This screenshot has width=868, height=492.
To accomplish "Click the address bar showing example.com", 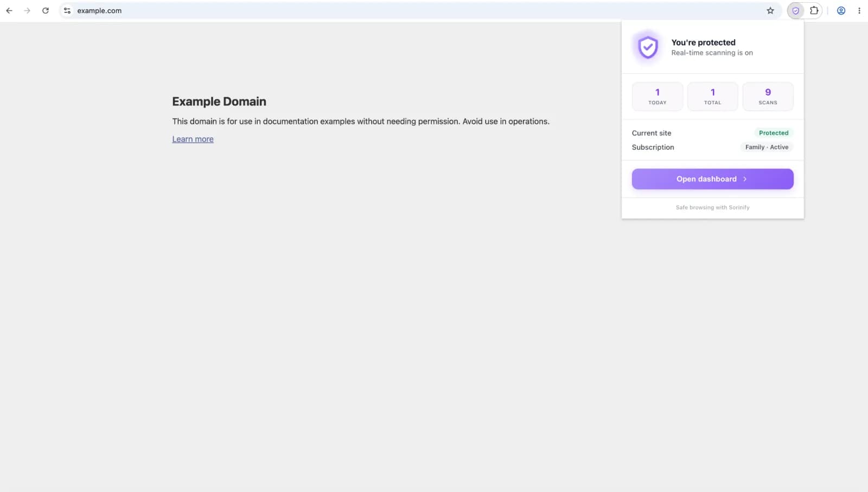I will (x=420, y=10).
